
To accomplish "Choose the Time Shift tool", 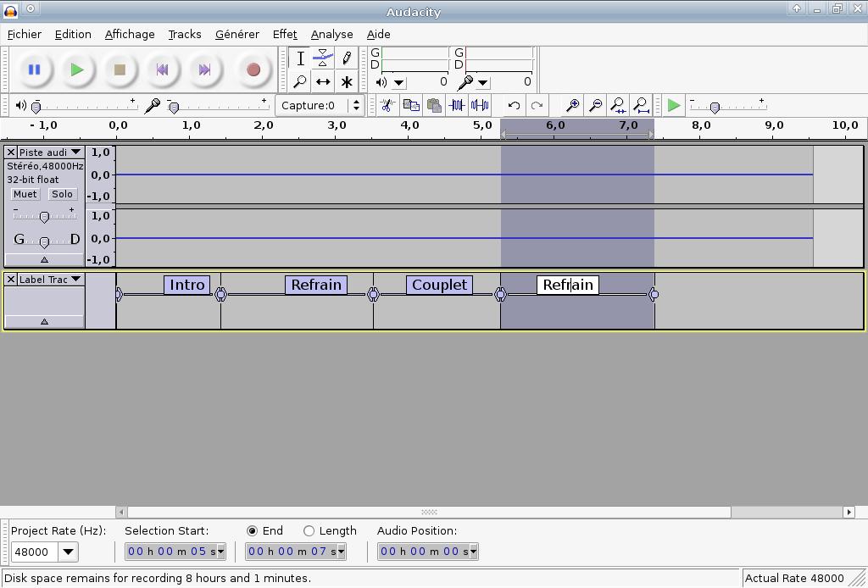I will point(323,82).
